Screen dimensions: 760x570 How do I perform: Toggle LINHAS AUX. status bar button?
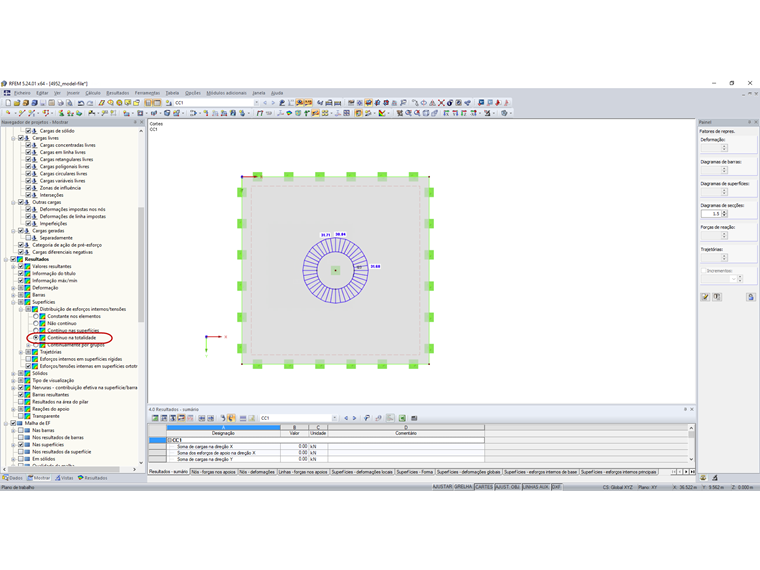(536, 487)
